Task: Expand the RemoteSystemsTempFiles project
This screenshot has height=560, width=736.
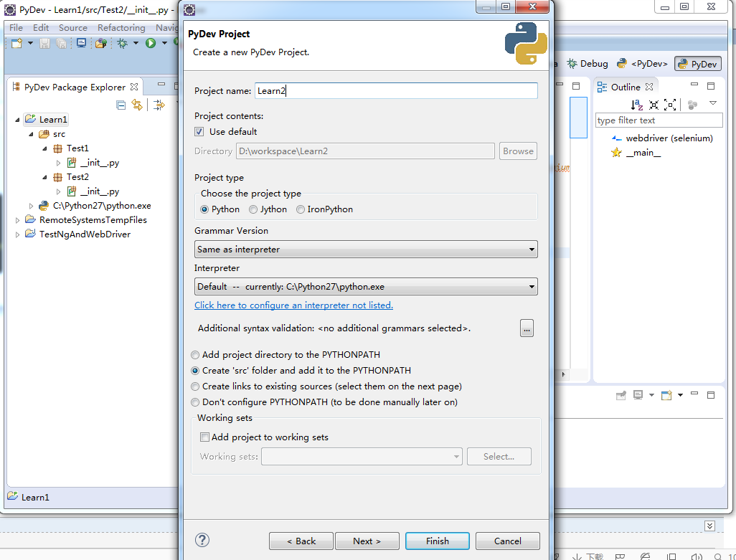Action: pos(17,220)
